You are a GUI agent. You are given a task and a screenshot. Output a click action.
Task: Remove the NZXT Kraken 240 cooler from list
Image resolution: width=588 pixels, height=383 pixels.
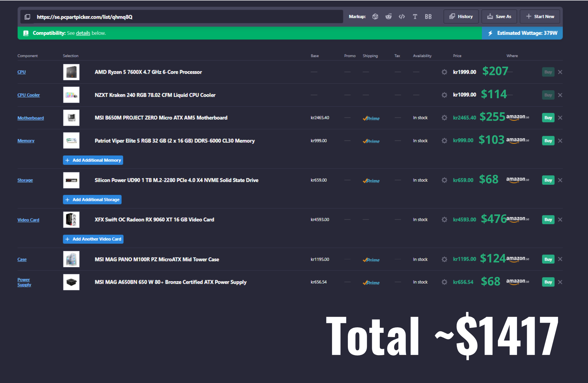coord(560,95)
